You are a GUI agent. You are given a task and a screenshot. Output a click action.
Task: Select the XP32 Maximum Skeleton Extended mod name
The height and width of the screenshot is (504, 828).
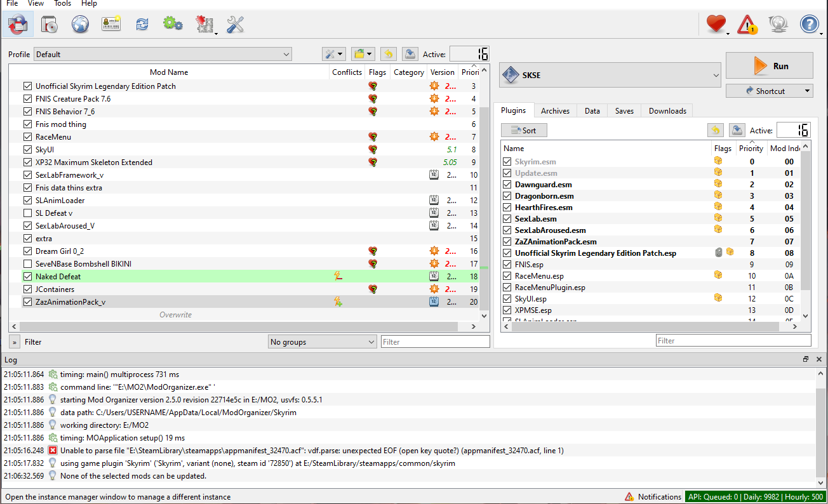click(94, 162)
